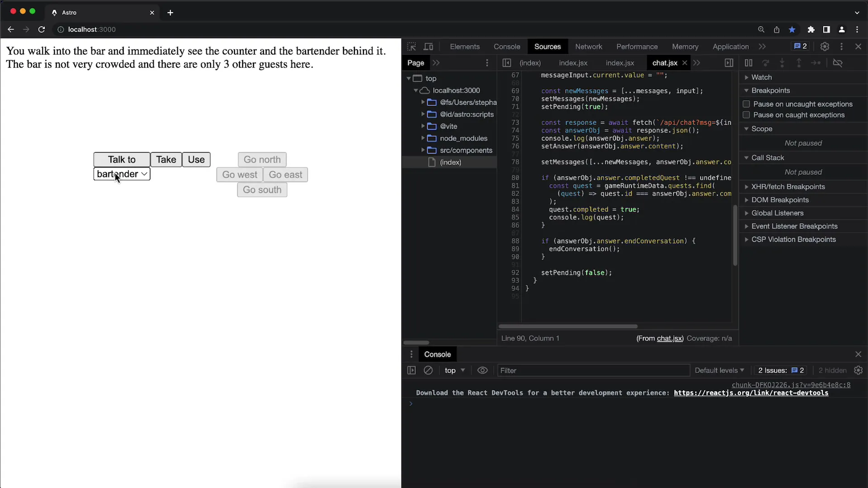This screenshot has width=868, height=488.
Task: Click the inspect element picker icon
Action: pyautogui.click(x=411, y=47)
